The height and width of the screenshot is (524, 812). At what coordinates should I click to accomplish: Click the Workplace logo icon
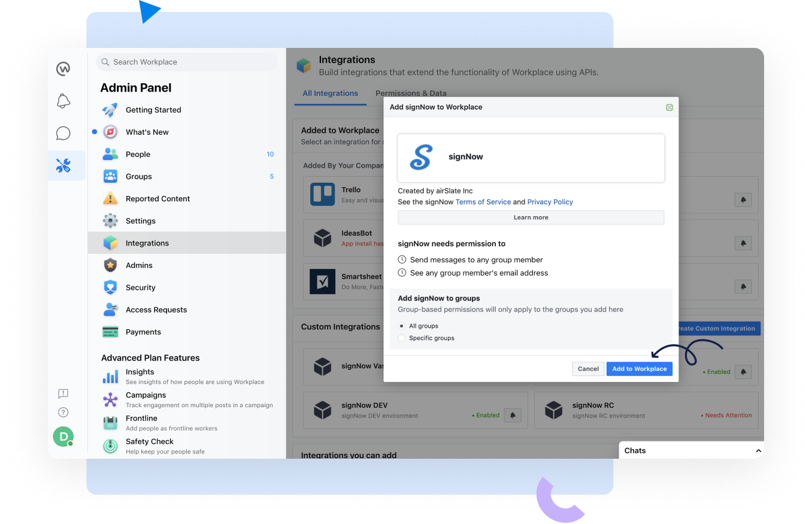[63, 69]
